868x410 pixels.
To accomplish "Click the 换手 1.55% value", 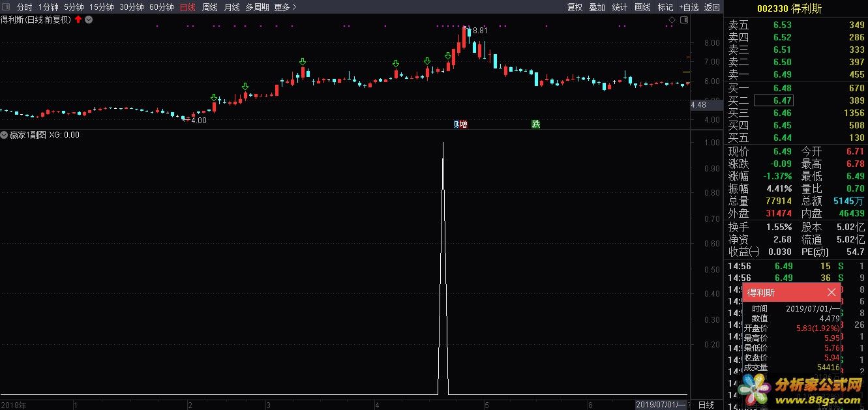I will 780,227.
